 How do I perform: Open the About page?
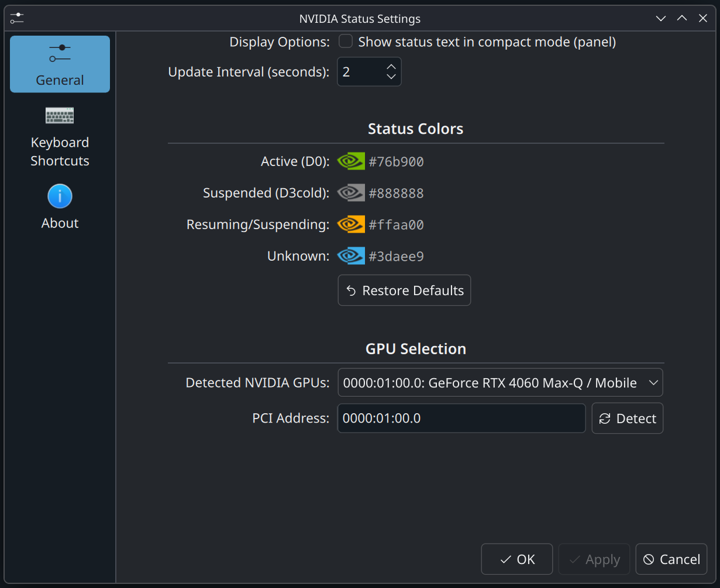click(x=60, y=207)
